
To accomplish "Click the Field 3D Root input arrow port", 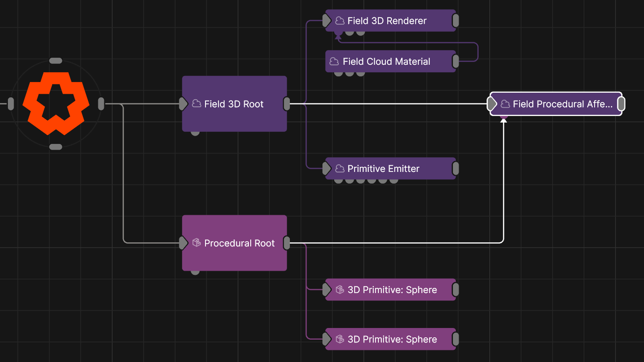I will pyautogui.click(x=184, y=104).
